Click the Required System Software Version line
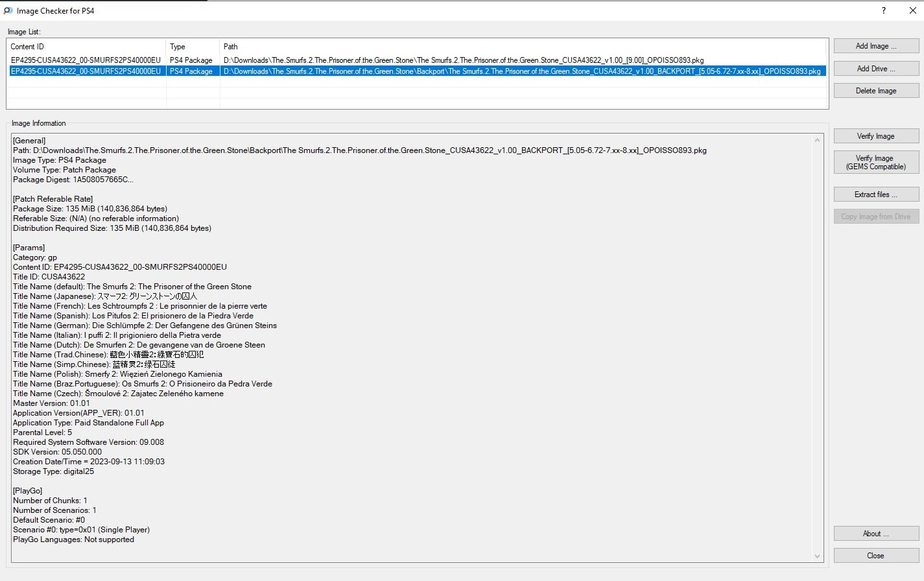 pos(88,442)
